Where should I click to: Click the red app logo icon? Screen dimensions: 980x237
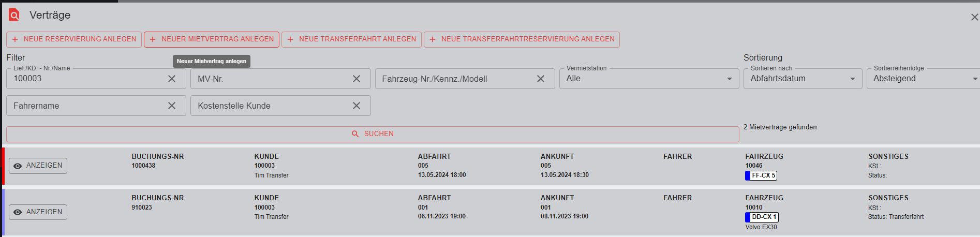pos(14,15)
